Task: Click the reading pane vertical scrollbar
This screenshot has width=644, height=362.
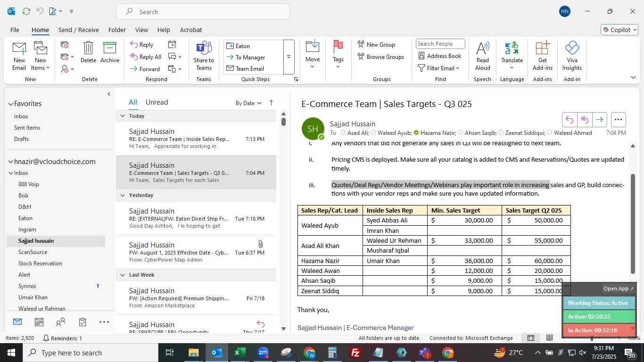Action: tap(633, 223)
